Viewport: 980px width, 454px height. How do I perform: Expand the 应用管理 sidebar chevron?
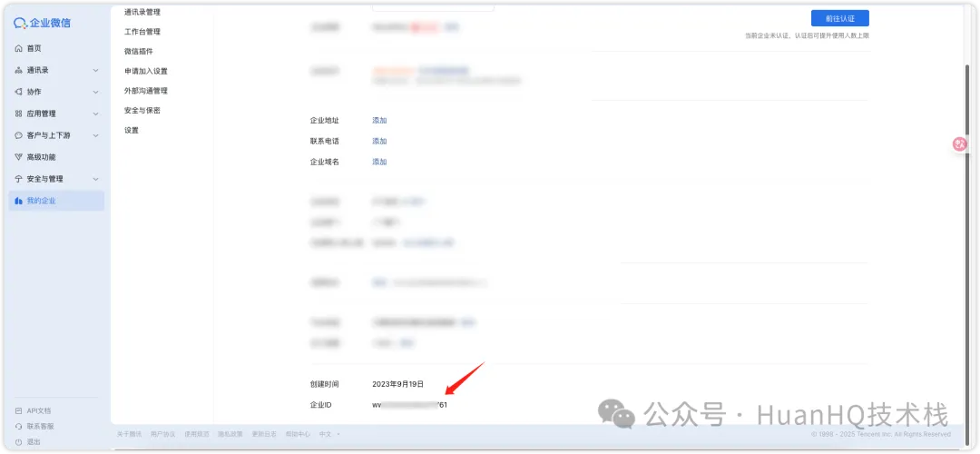pyautogui.click(x=95, y=113)
